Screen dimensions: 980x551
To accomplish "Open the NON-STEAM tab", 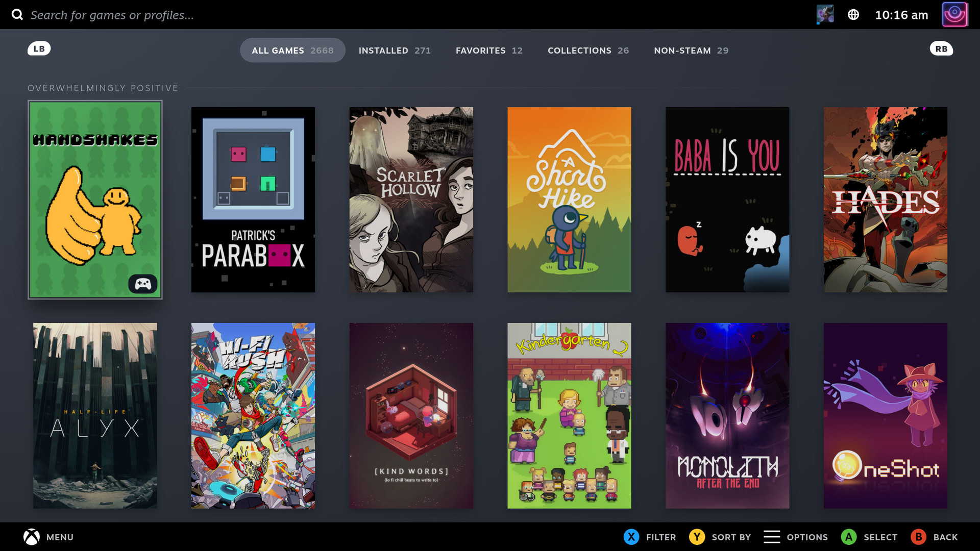I will click(x=691, y=51).
